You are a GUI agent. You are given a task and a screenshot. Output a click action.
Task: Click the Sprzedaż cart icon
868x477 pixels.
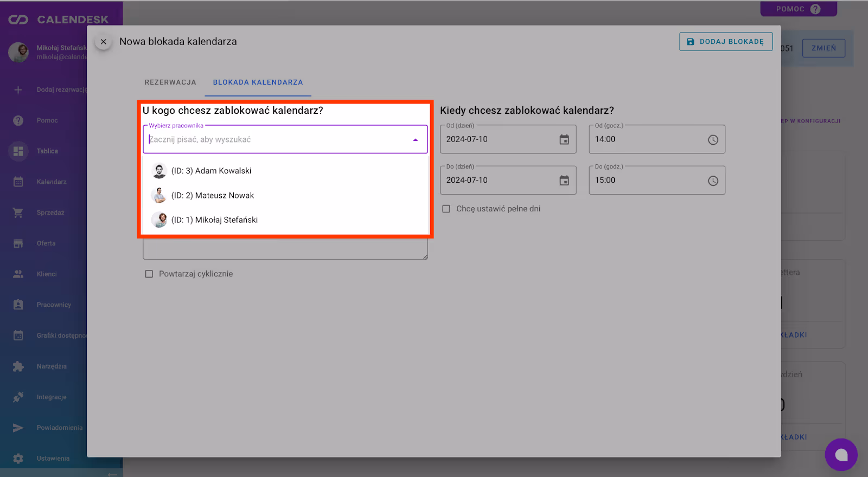click(18, 212)
